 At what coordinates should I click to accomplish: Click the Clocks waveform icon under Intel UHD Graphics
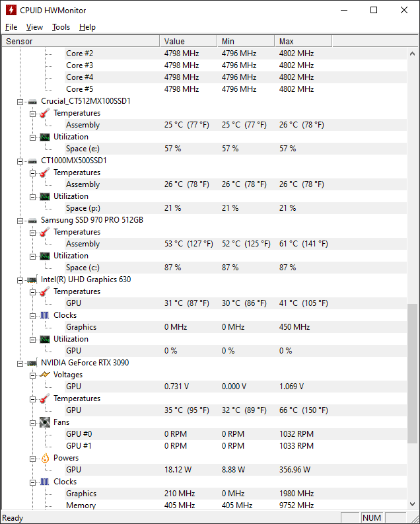45,315
